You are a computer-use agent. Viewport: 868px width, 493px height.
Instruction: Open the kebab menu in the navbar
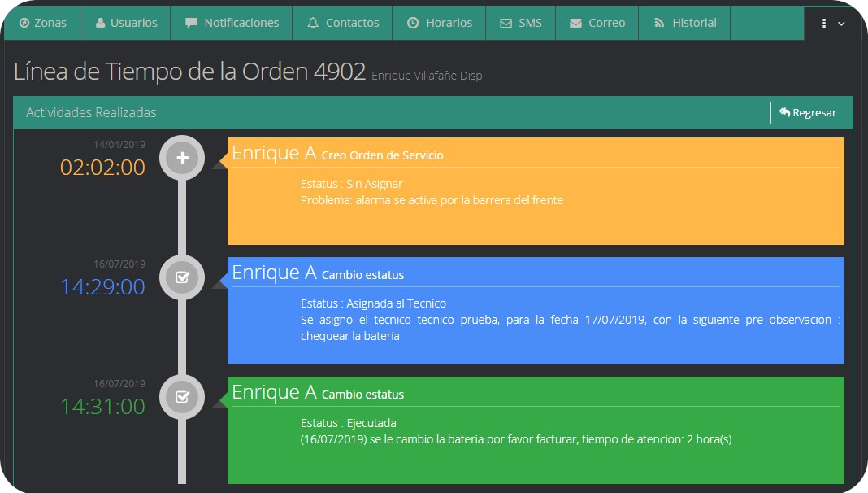pyautogui.click(x=822, y=23)
